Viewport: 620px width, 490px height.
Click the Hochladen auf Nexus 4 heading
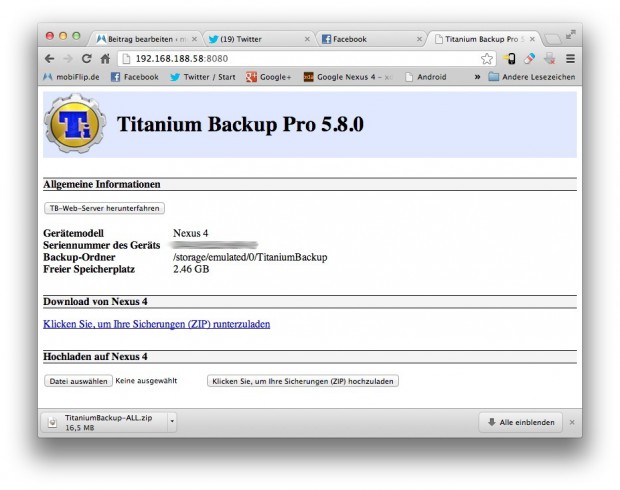coord(95,356)
